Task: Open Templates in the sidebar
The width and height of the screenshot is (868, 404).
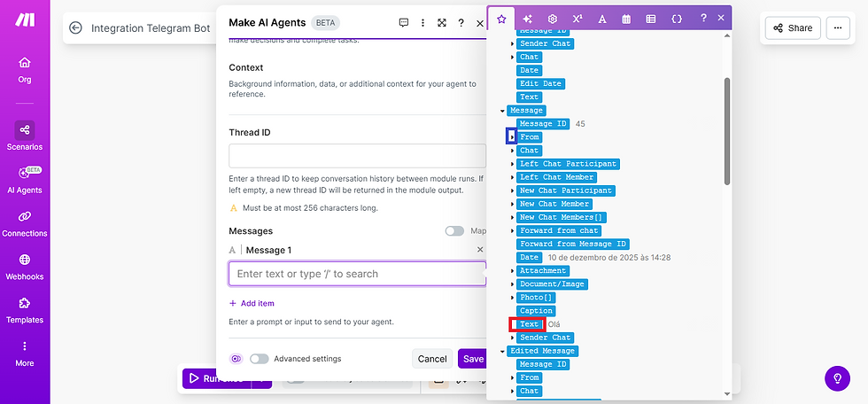Action: pos(25,310)
